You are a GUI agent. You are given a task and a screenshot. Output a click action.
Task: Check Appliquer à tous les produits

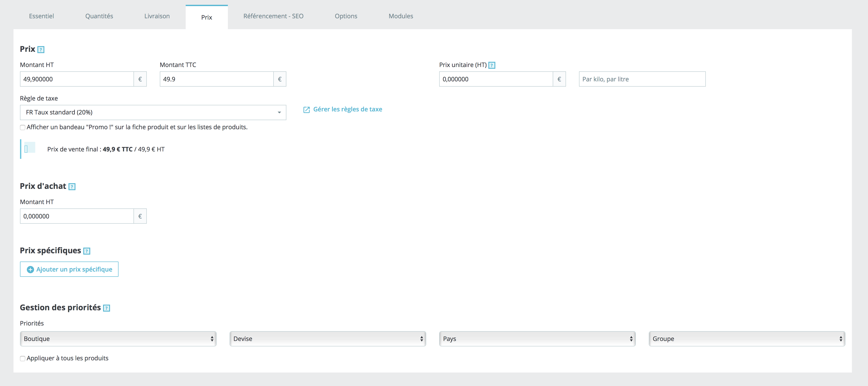click(x=23, y=358)
